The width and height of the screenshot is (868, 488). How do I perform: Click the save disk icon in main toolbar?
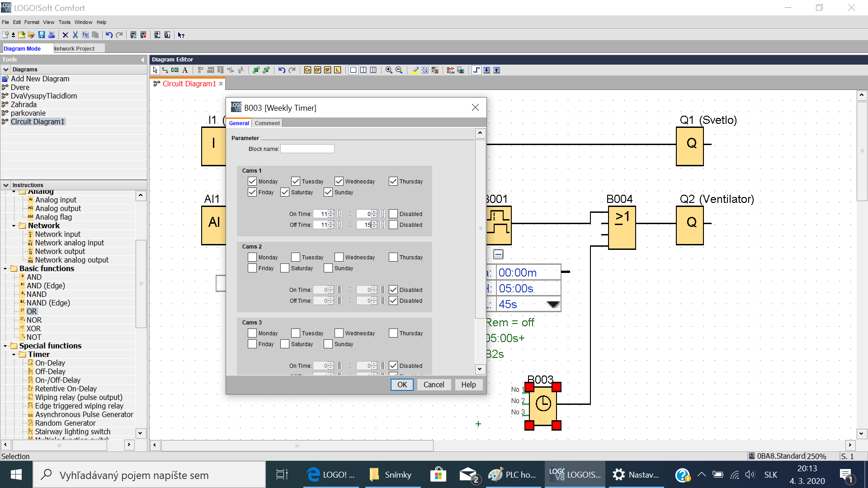tap(42, 35)
